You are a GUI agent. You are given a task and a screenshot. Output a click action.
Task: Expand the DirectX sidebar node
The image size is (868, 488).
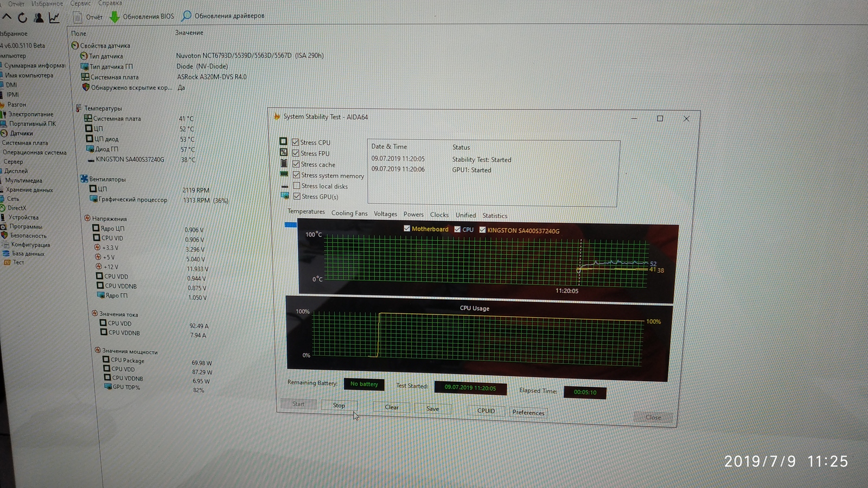[14, 208]
